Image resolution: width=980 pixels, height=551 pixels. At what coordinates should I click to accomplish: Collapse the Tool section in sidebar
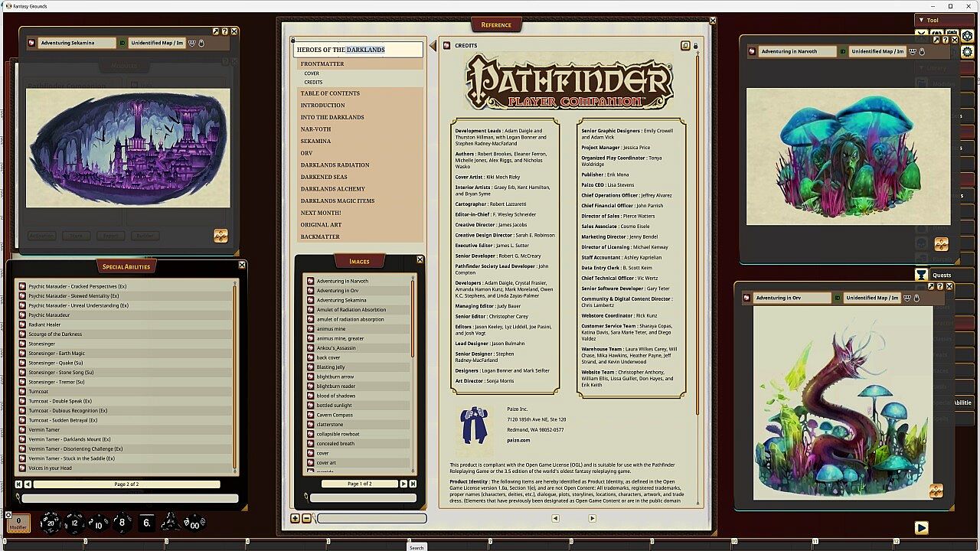click(922, 20)
